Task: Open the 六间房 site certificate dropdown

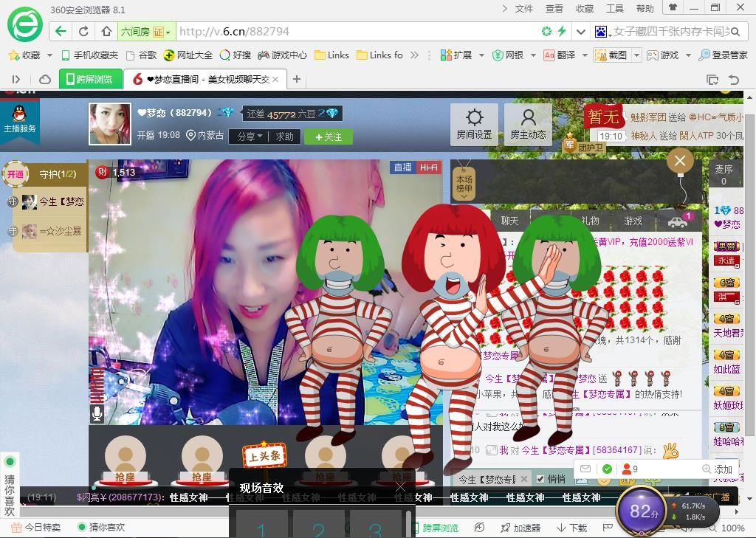Action: 145,32
